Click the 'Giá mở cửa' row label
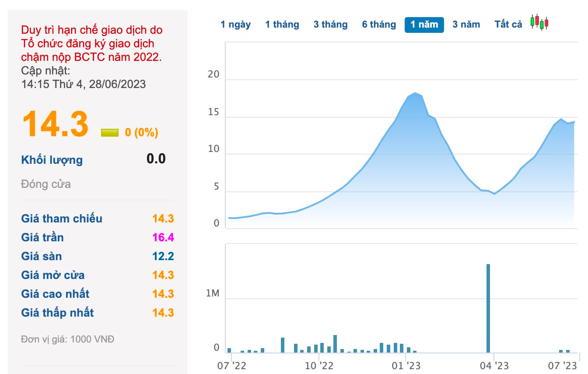The image size is (588, 374). point(53,275)
